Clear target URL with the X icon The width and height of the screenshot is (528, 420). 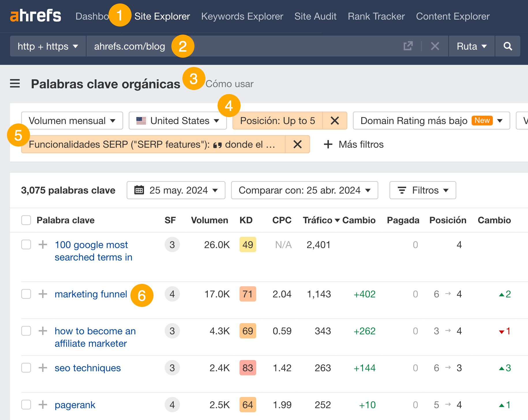[x=435, y=46]
